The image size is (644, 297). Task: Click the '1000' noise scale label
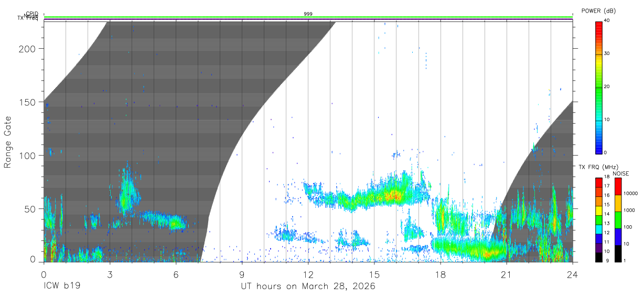629,210
